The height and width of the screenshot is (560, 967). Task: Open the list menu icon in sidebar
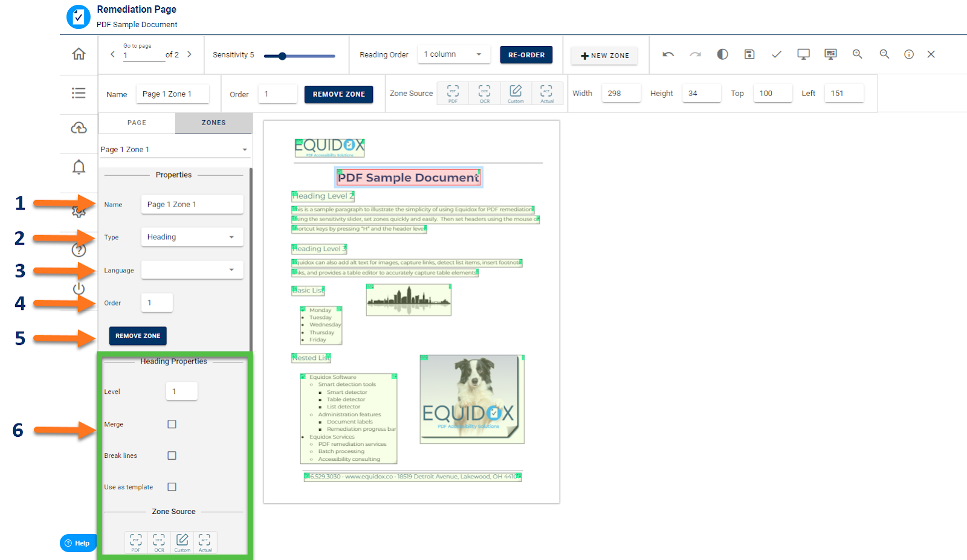pos(79,93)
